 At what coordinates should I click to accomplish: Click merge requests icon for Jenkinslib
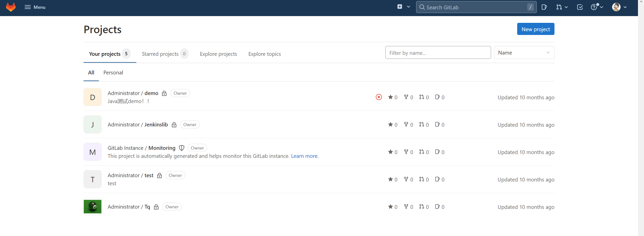tap(422, 124)
